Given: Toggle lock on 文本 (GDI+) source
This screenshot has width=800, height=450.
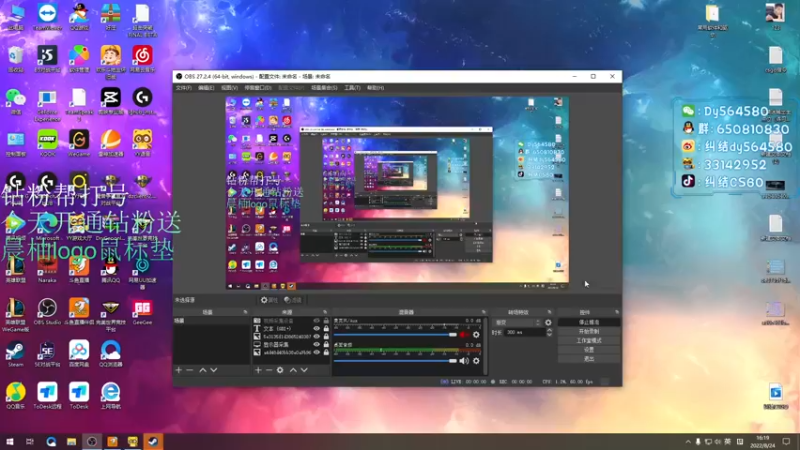Looking at the screenshot, I should click(x=326, y=329).
